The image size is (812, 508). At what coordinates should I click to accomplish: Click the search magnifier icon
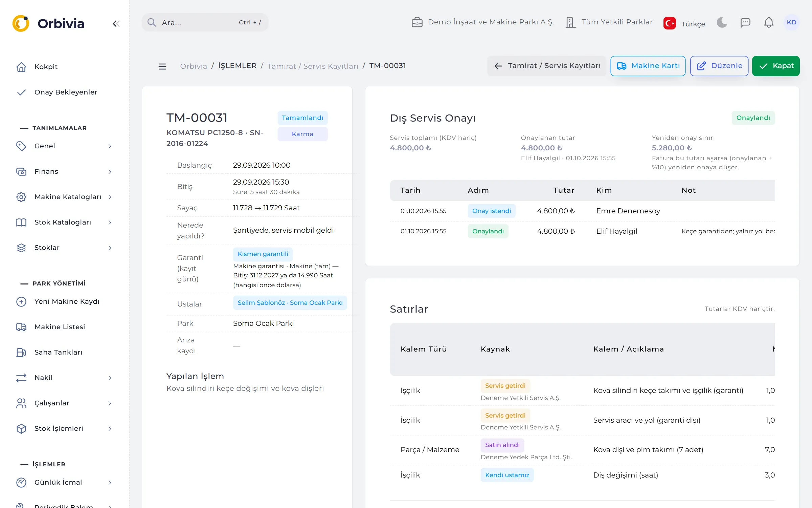pyautogui.click(x=152, y=22)
